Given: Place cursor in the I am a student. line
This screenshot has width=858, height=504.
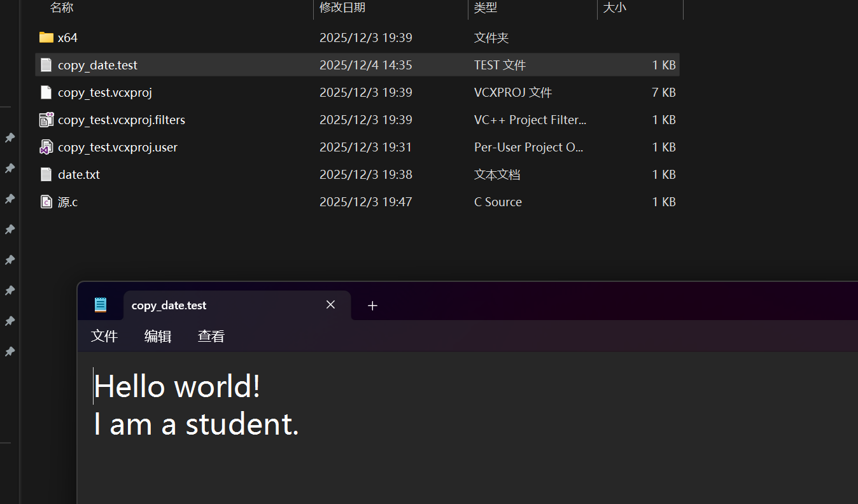Looking at the screenshot, I should (x=196, y=424).
